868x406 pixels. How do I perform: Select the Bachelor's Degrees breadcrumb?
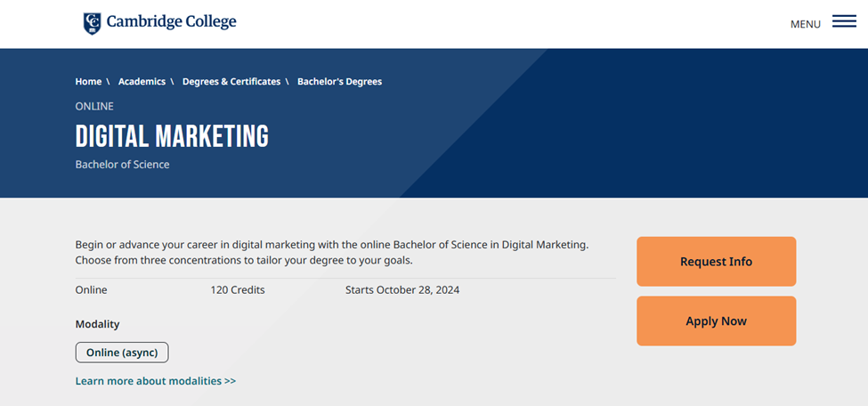pos(339,81)
